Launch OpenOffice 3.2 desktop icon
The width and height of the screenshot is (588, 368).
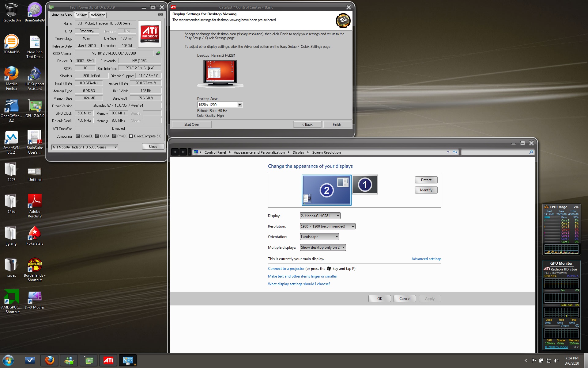click(x=11, y=110)
